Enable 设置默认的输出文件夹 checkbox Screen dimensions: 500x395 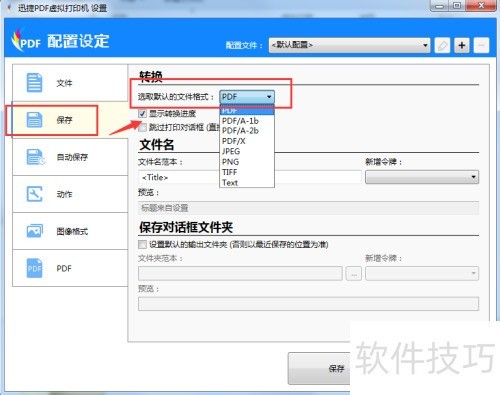[142, 244]
